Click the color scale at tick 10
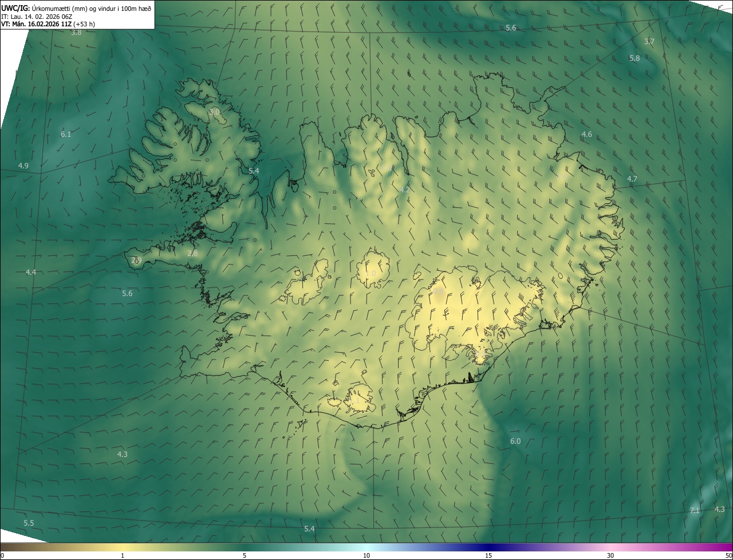Image resolution: width=733 pixels, height=560 pixels. click(x=366, y=555)
